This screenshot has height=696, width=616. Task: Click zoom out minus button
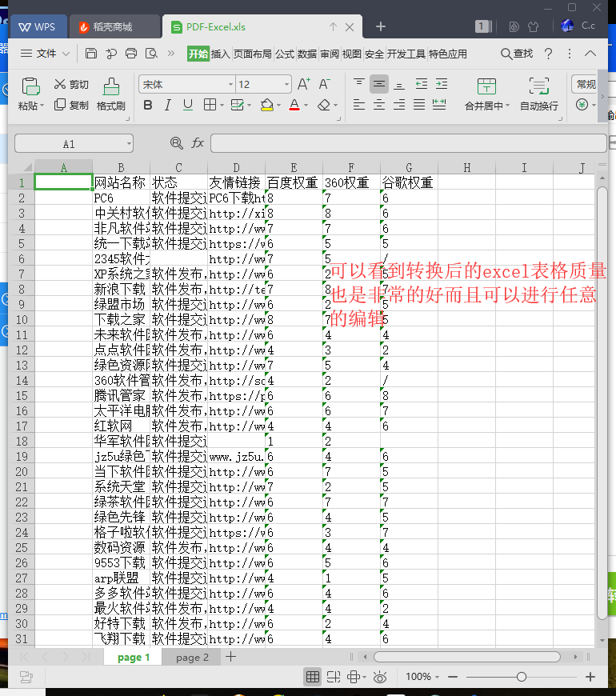coord(453,677)
